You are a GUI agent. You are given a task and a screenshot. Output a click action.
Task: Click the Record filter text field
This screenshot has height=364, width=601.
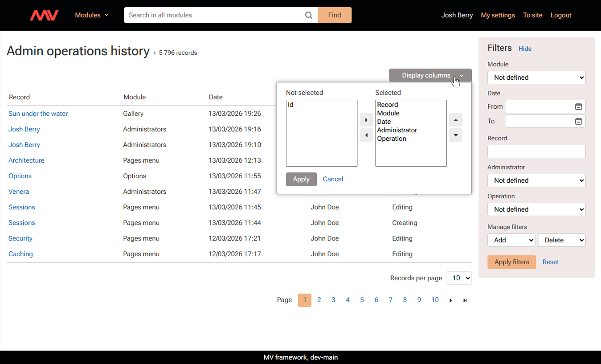point(536,151)
